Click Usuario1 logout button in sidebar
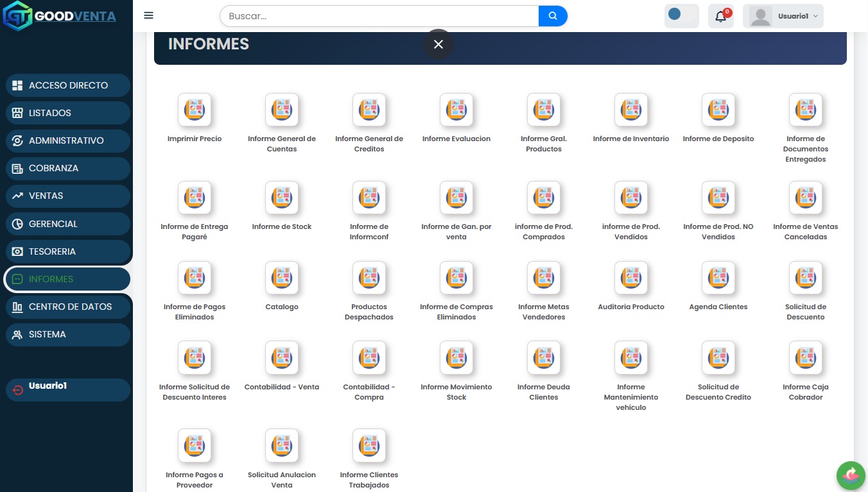Screen dimensions: 868x492 [68, 389]
